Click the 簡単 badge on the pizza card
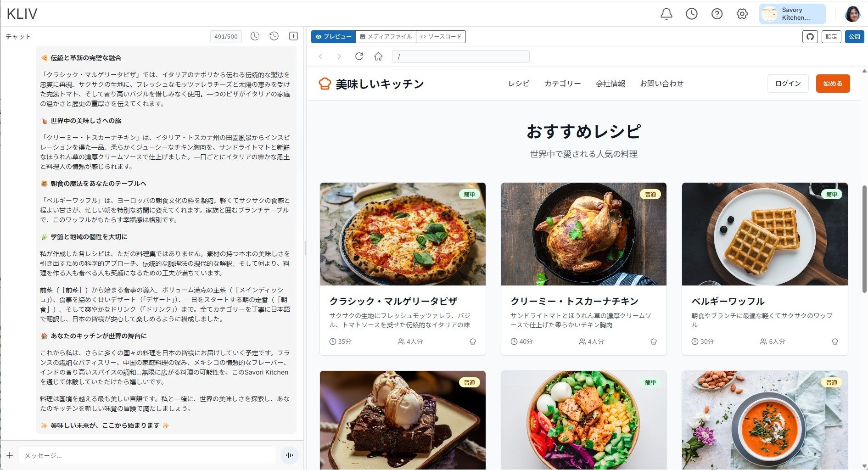868x470 pixels. pos(469,195)
